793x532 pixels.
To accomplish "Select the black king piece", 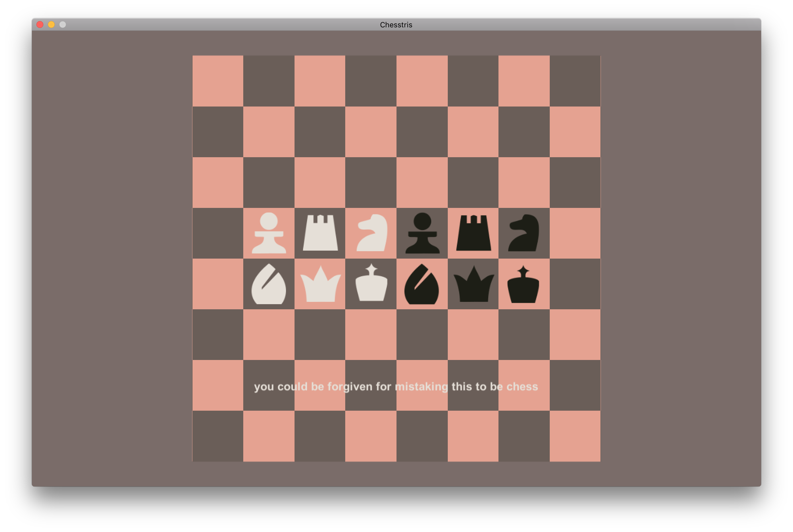I will click(x=523, y=284).
